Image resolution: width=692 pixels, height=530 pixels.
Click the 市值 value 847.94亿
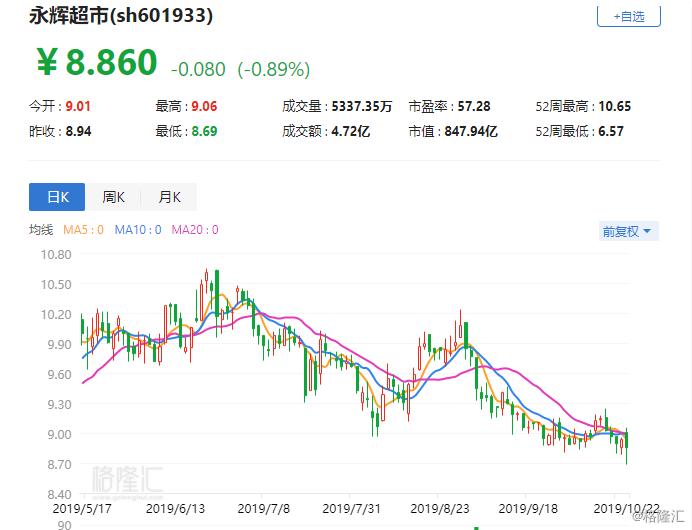point(471,132)
